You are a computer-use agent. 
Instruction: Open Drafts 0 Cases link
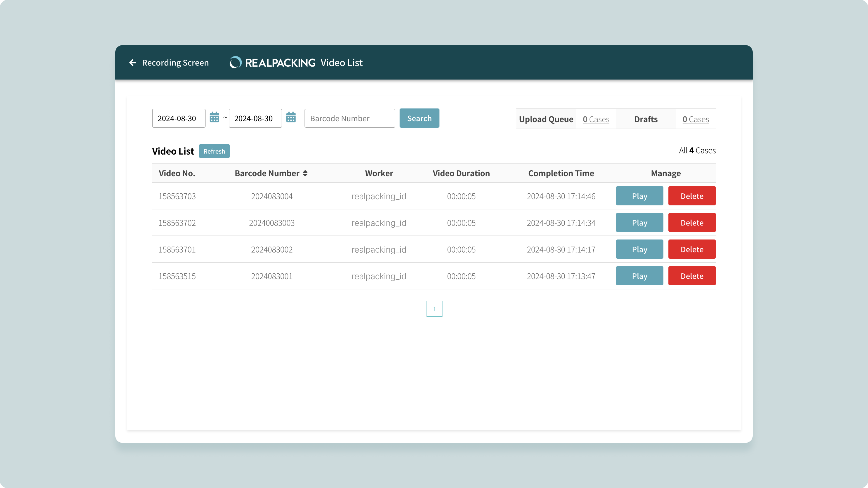696,119
